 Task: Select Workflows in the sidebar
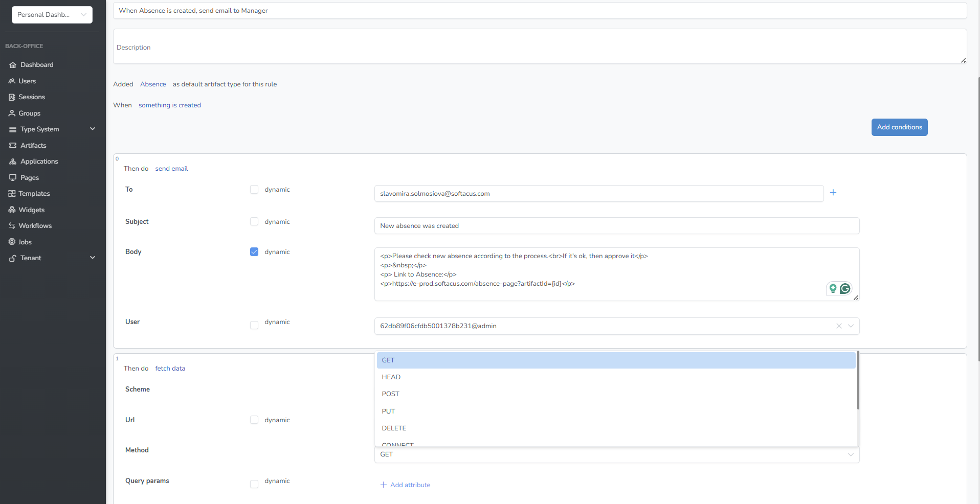[x=35, y=225]
